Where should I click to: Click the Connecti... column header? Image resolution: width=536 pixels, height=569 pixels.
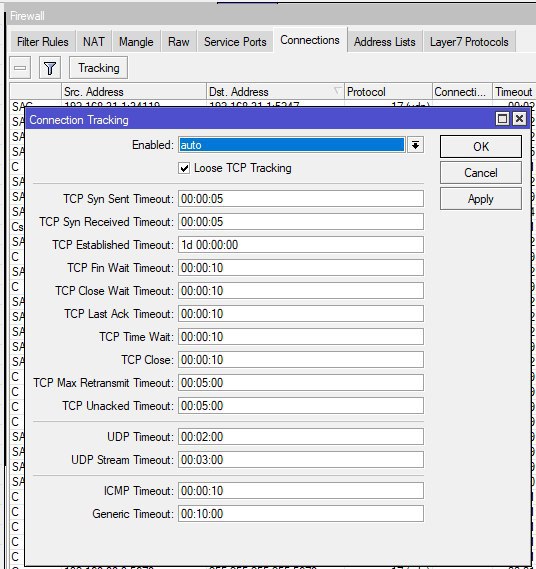[x=462, y=91]
